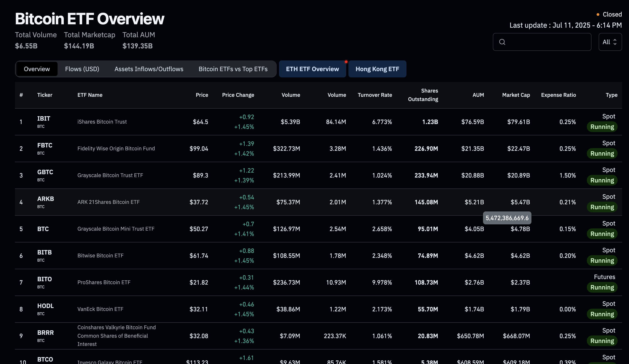Click the Overview tab
Viewport: 629px width, 364px height.
click(37, 69)
